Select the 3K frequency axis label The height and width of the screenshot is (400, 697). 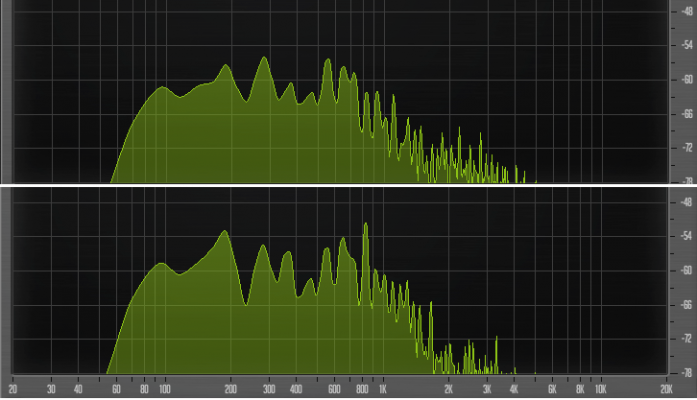point(487,389)
